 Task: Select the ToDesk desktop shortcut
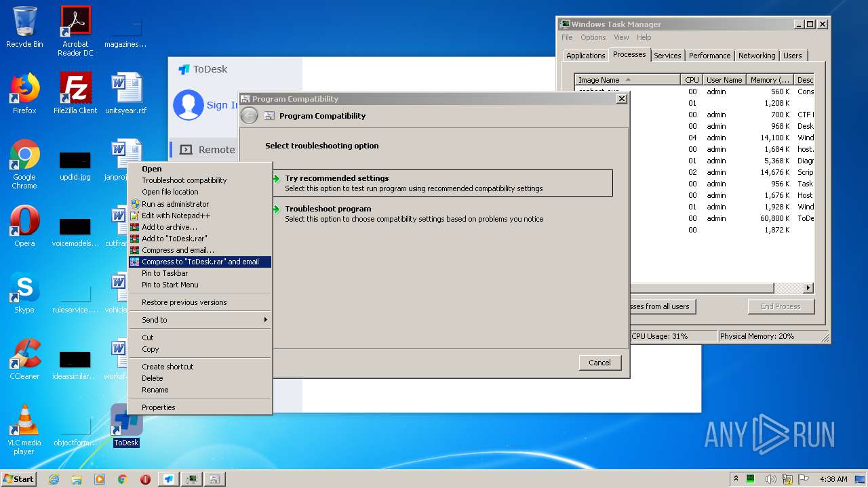[x=126, y=426]
